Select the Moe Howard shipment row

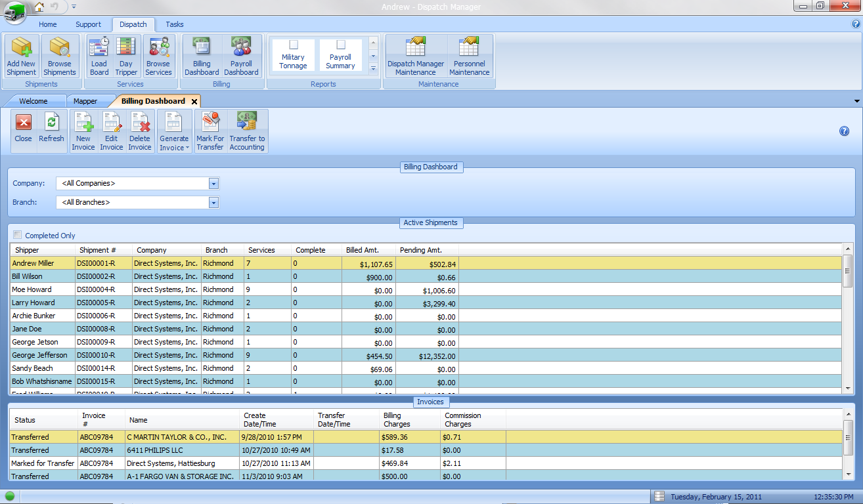click(x=32, y=289)
